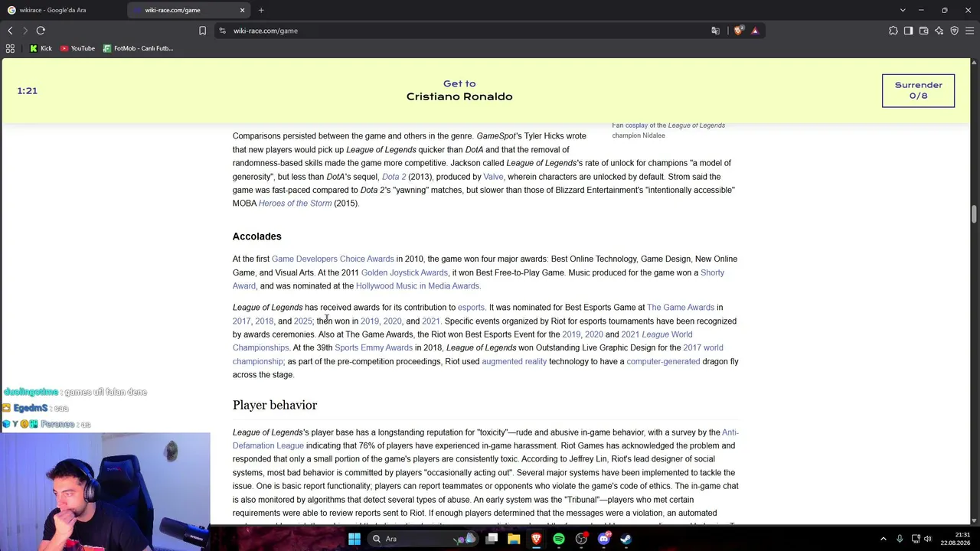The image size is (980, 551).
Task: Click the Cristiano Ronaldo target title
Action: pyautogui.click(x=459, y=96)
